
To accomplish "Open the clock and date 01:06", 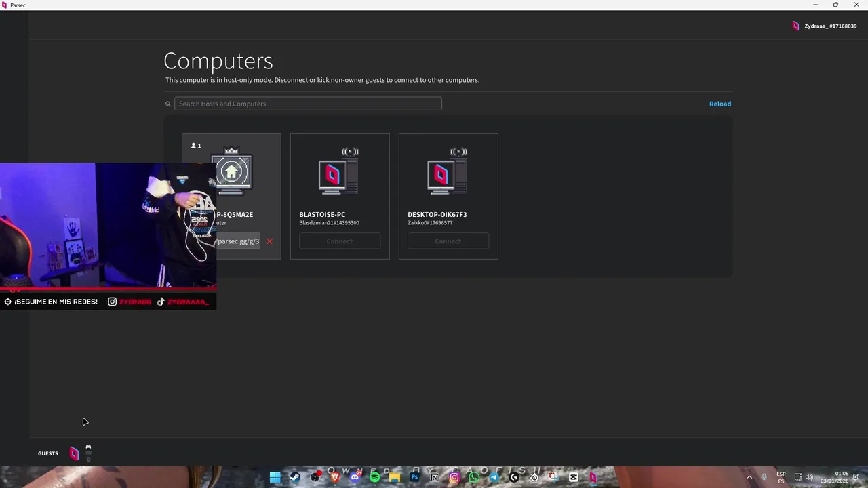I will click(834, 477).
